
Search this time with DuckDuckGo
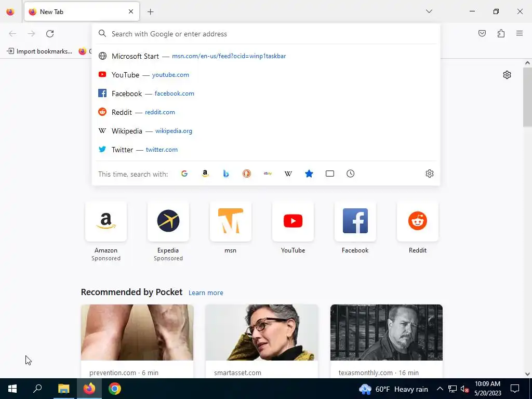247,174
